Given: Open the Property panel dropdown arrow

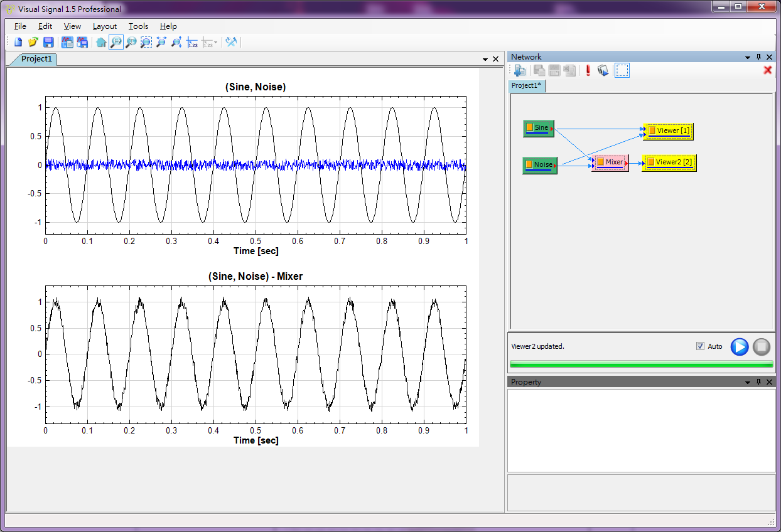Looking at the screenshot, I should [x=748, y=382].
